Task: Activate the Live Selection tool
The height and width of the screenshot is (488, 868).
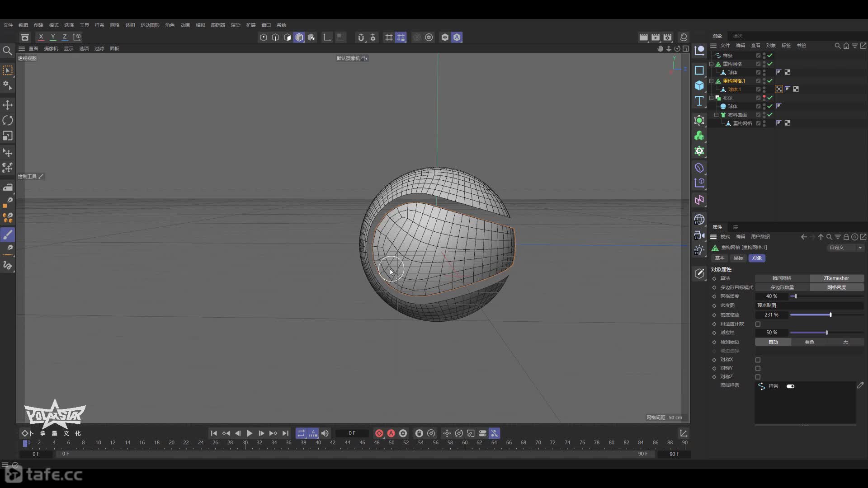Action: (8, 70)
